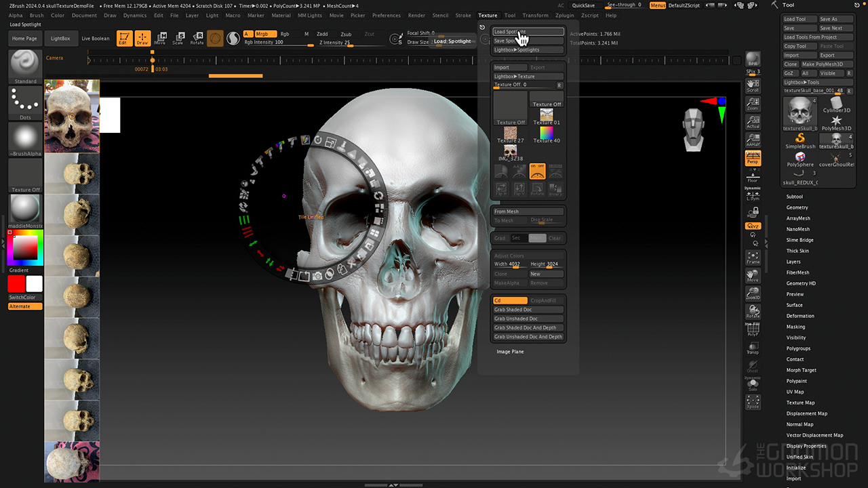Click Load Spotlight button
Image resolution: width=868 pixels, height=488 pixels.
pyautogui.click(x=528, y=32)
